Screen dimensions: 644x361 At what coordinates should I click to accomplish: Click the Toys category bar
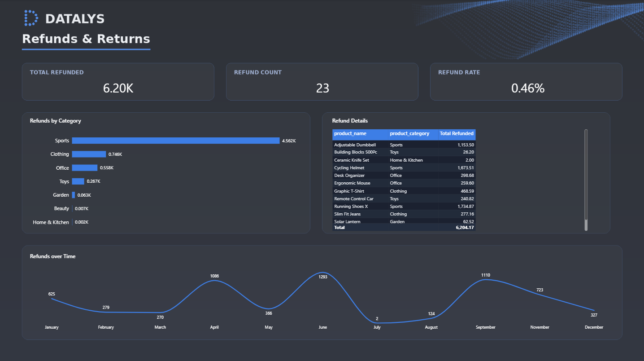[x=78, y=181]
